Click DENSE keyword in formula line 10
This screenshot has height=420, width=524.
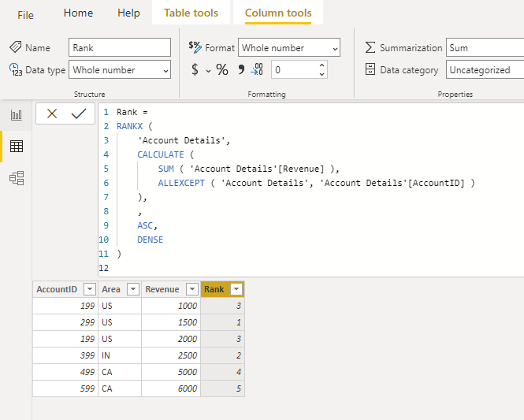(150, 240)
